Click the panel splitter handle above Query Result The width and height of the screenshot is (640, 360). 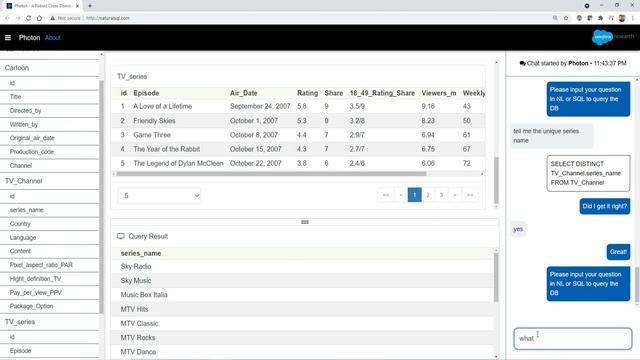point(304,222)
